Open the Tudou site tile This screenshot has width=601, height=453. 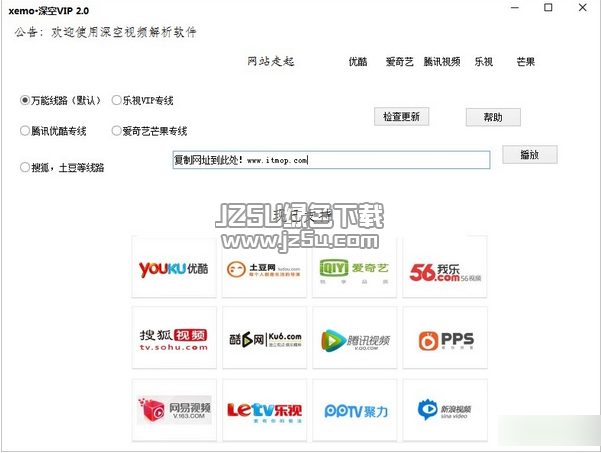(263, 268)
